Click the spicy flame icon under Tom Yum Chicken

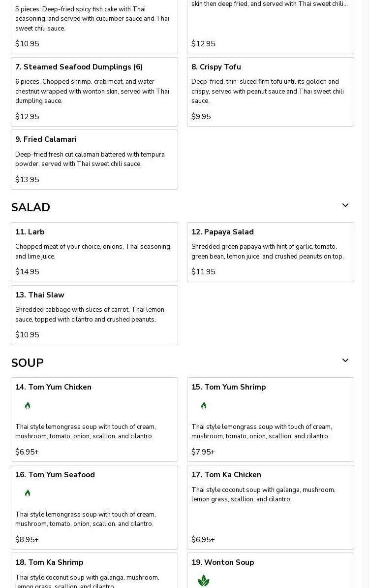28,406
